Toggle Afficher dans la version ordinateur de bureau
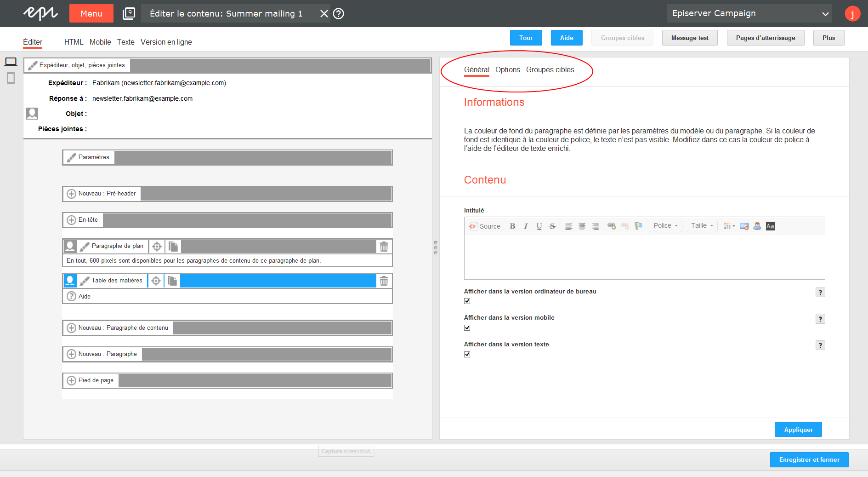The height and width of the screenshot is (477, 868). coord(467,301)
